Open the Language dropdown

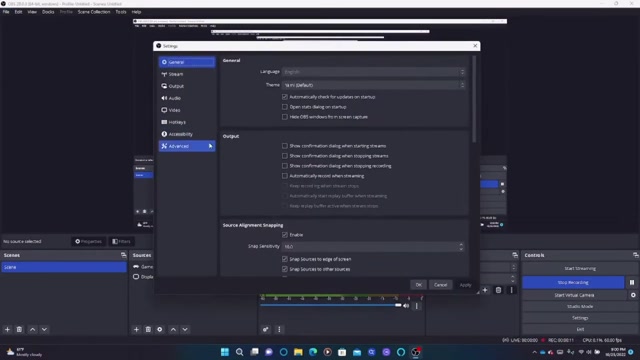pos(373,72)
